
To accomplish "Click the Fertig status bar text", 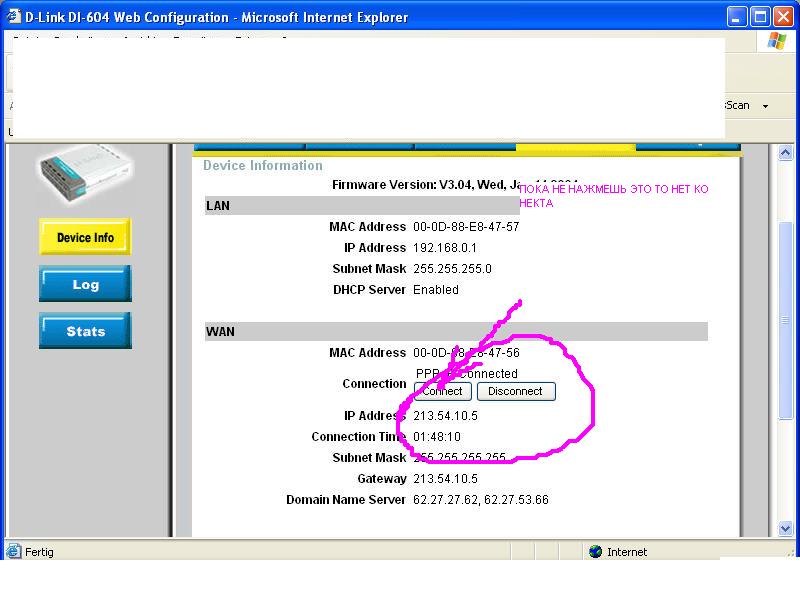I will (x=39, y=552).
